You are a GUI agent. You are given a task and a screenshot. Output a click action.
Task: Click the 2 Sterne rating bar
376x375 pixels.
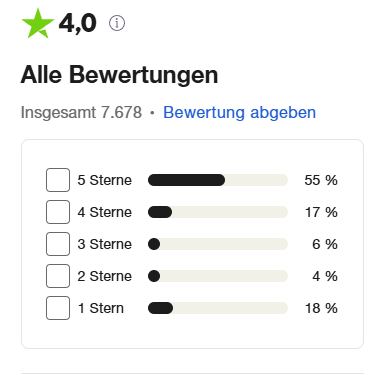coord(218,276)
